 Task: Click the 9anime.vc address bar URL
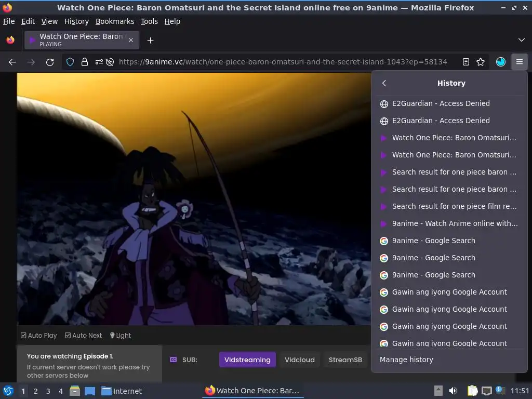[x=283, y=62]
